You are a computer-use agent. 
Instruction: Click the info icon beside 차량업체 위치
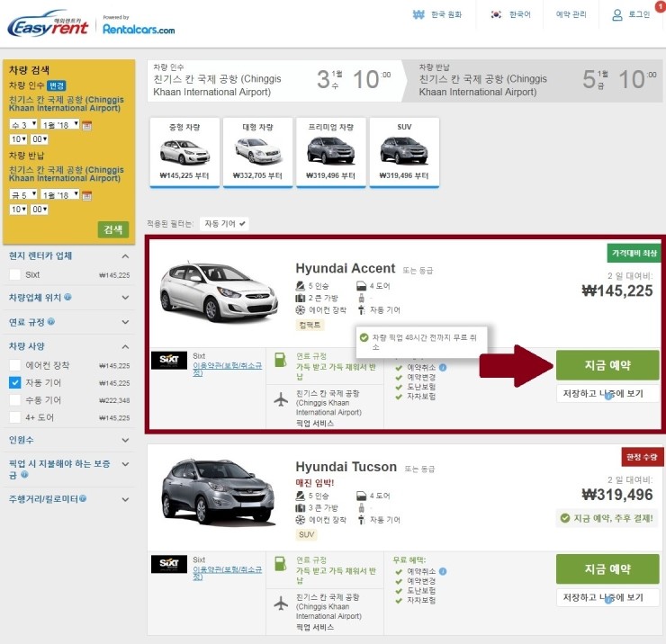coord(67,297)
